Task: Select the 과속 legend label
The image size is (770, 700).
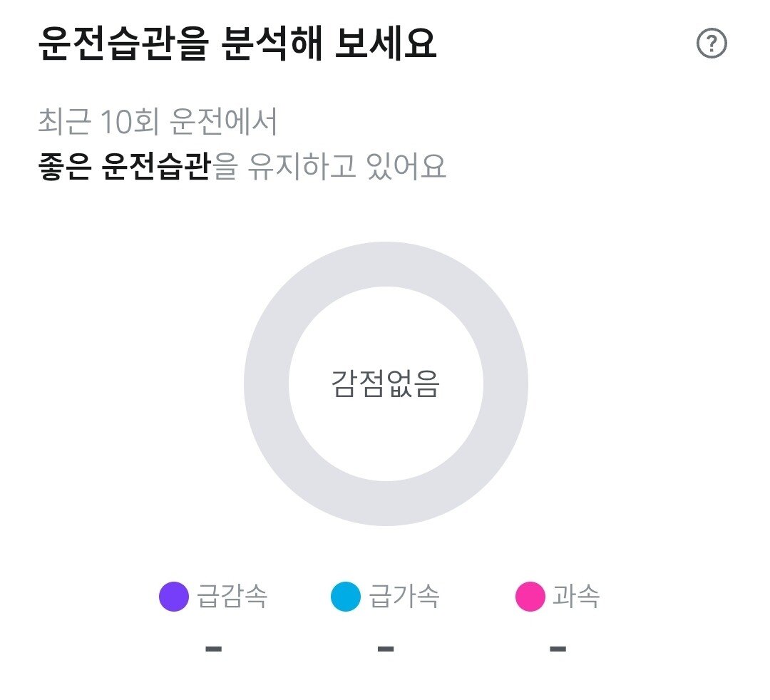Action: (x=576, y=597)
